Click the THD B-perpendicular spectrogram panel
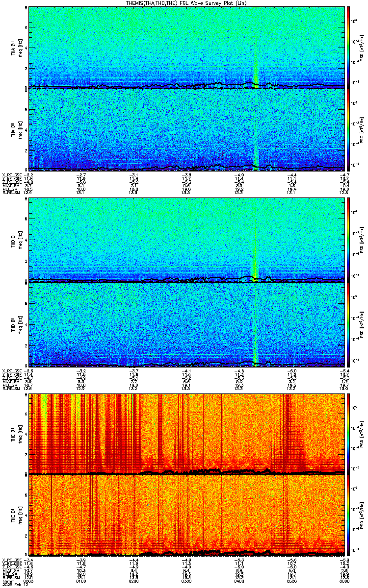 coord(187,240)
